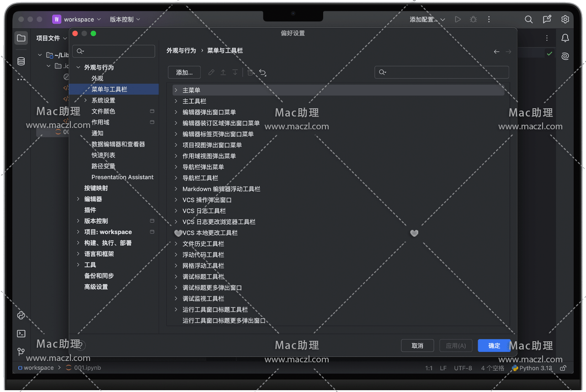Image resolution: width=586 pixels, height=392 pixels.
Task: Open the database tool window icon
Action: 21,61
